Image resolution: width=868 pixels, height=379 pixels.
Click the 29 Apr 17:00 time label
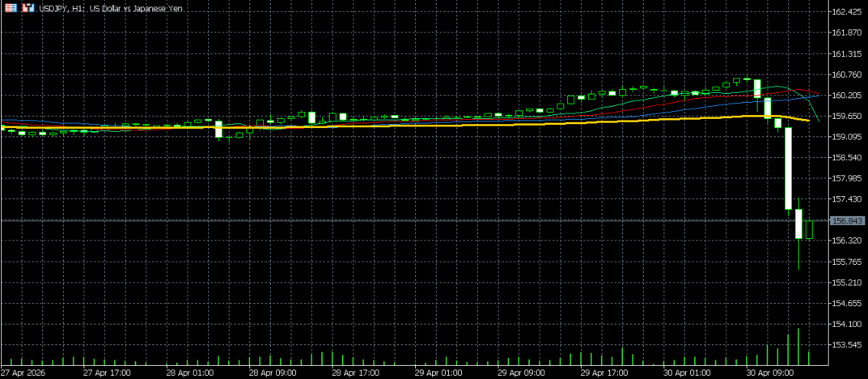click(x=605, y=373)
